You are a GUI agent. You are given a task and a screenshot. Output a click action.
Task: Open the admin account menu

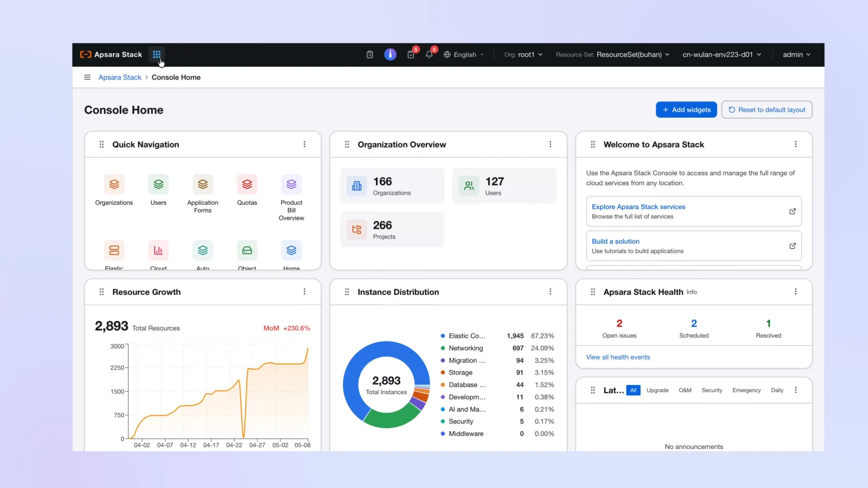tap(796, 55)
